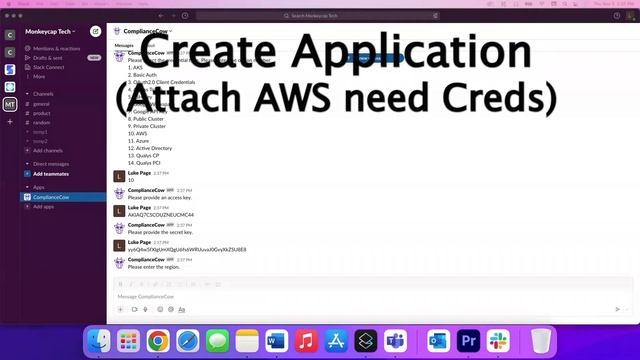
Task: Open Notes app in the Dock
Action: click(x=247, y=341)
